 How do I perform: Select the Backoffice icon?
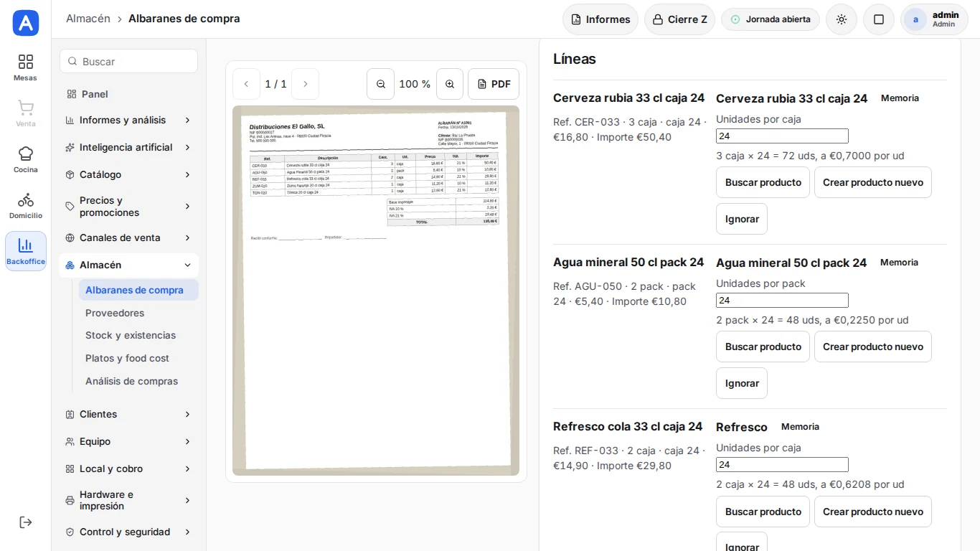[26, 251]
